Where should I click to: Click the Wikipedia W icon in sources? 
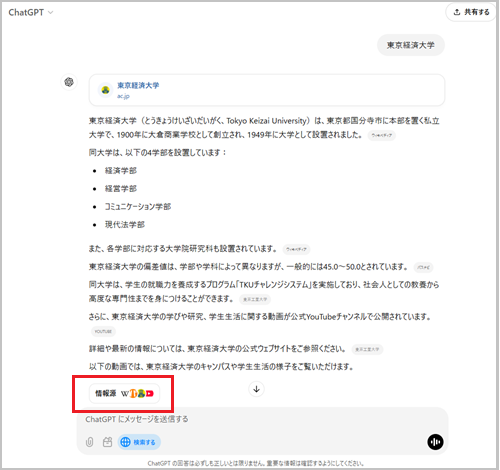click(125, 394)
